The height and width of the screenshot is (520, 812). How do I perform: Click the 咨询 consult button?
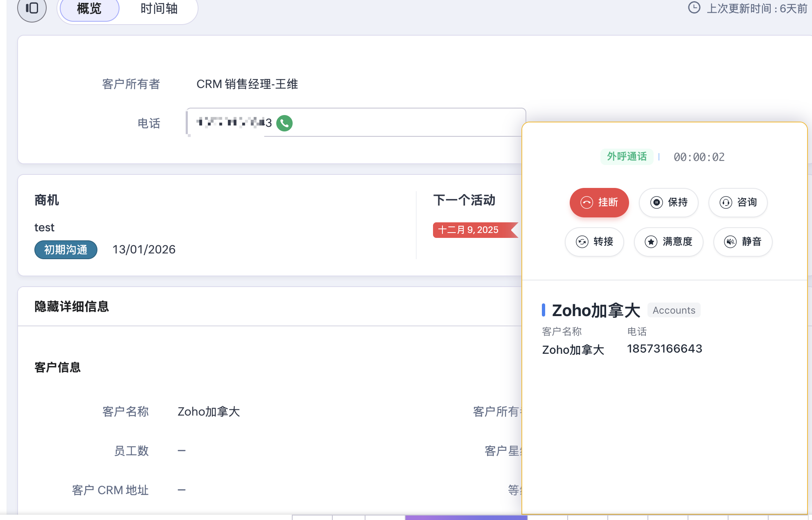[738, 202]
